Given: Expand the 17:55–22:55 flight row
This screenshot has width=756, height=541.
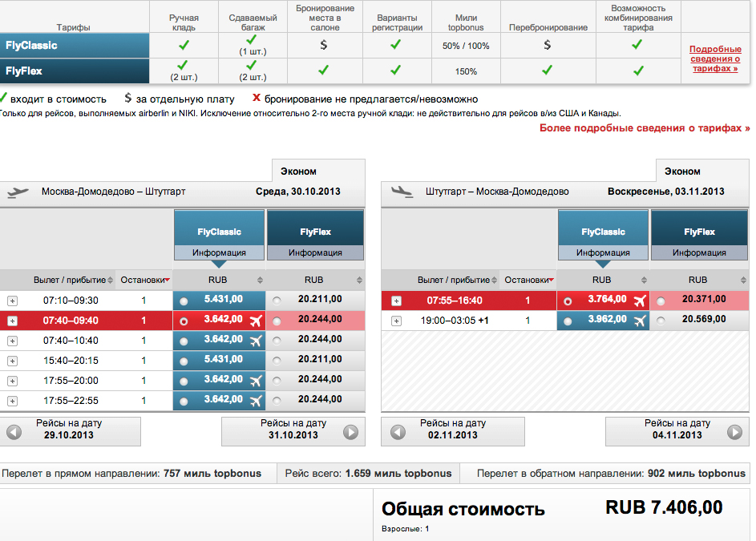Looking at the screenshot, I should [x=12, y=401].
